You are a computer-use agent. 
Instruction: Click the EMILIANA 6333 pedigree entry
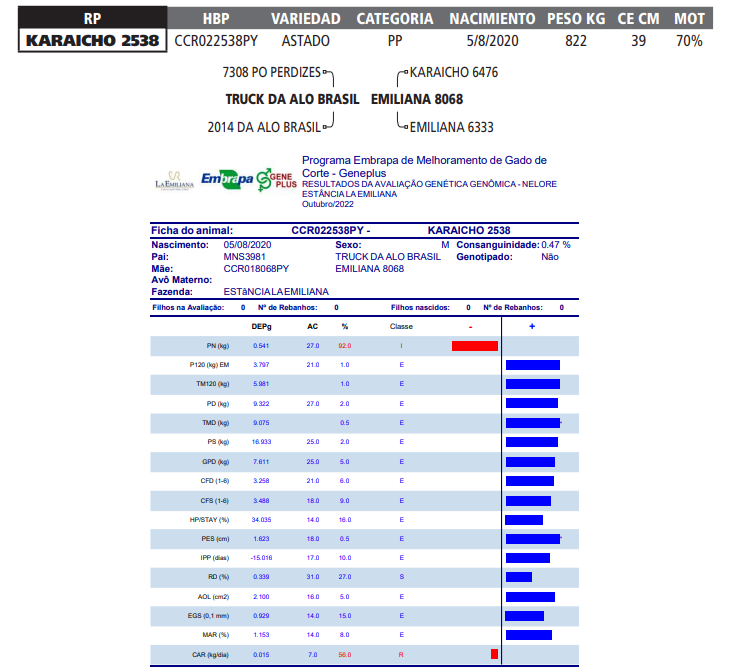452,127
